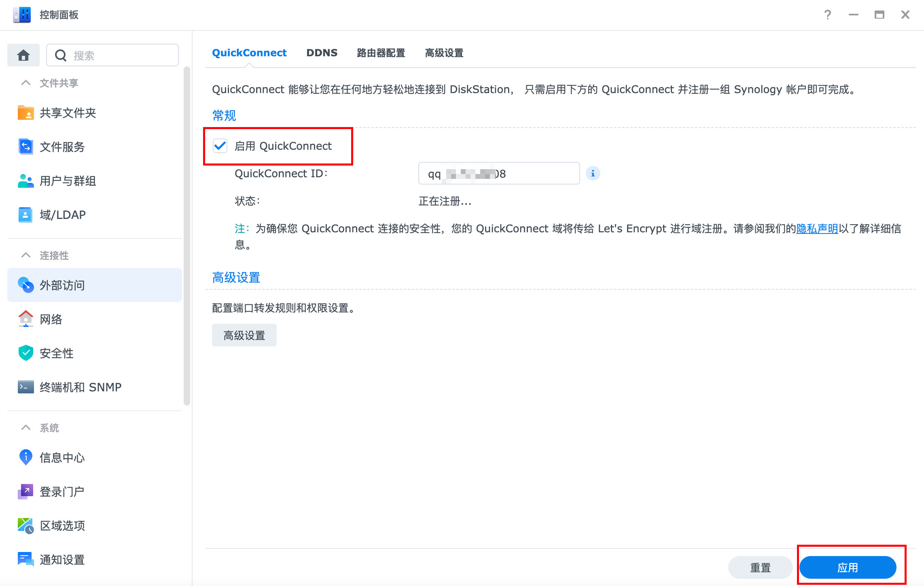Collapse the File Sharing (文件共享) group
This screenshot has height=586, width=924.
tap(26, 83)
